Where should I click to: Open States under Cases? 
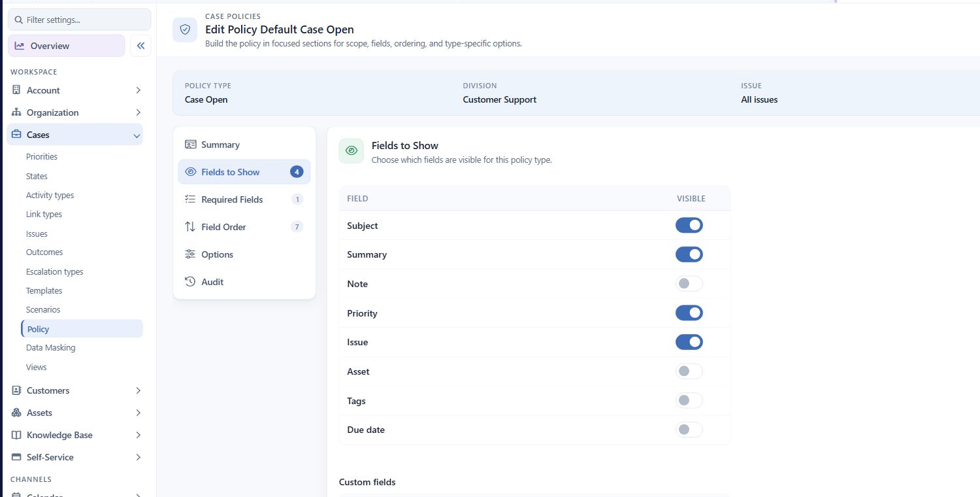click(37, 176)
